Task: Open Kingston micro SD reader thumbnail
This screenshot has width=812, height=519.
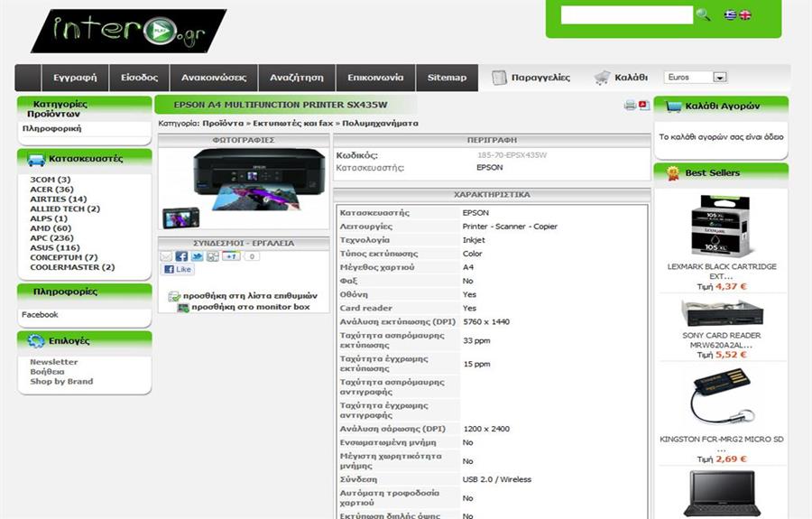Action: [x=723, y=398]
